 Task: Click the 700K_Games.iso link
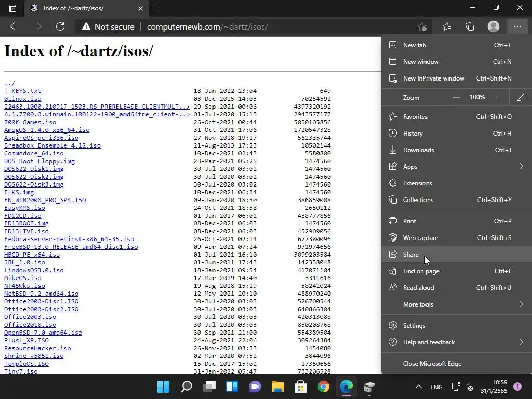(x=30, y=122)
